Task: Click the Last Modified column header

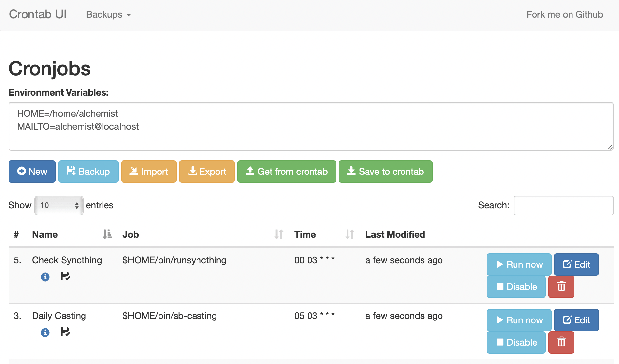Action: point(395,234)
